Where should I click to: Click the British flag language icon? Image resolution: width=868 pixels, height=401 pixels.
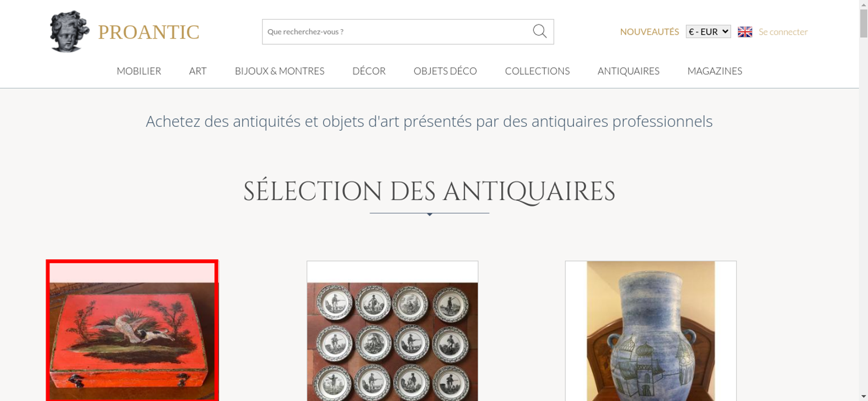tap(745, 32)
